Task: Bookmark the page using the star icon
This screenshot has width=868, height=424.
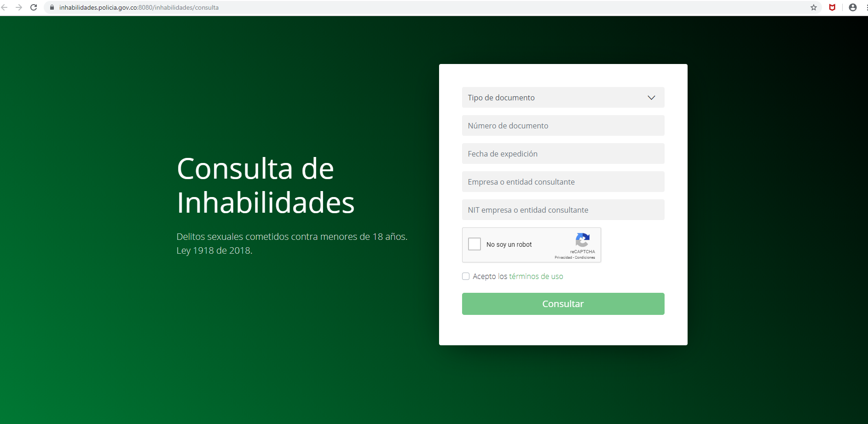Action: tap(814, 7)
